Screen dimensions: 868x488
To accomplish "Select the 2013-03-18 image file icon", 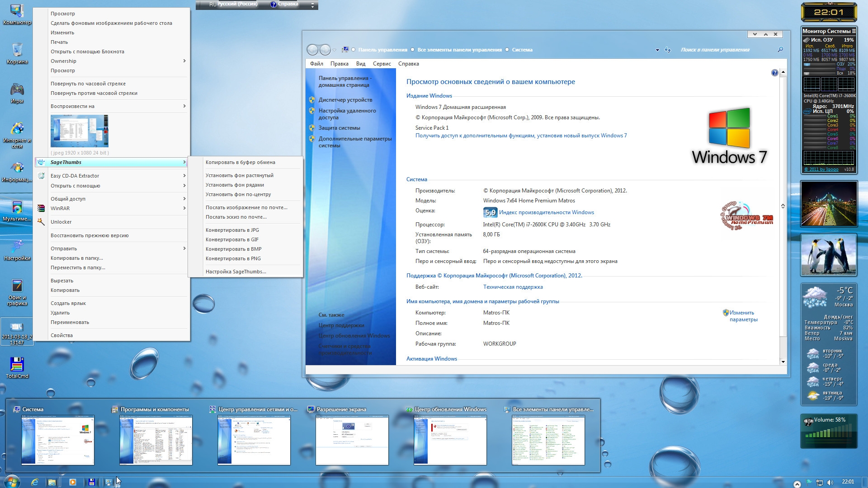I will 17,332.
